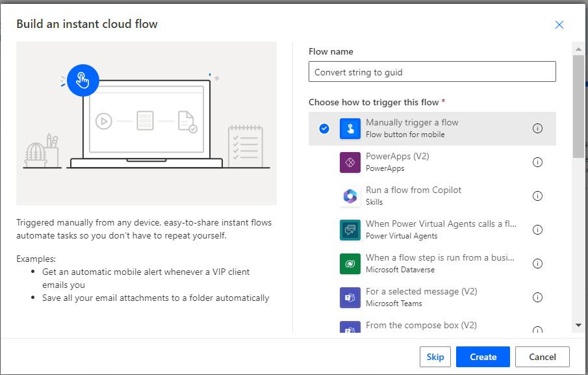
Task: Click the trigger list scroll up arrow
Action: tap(578, 49)
